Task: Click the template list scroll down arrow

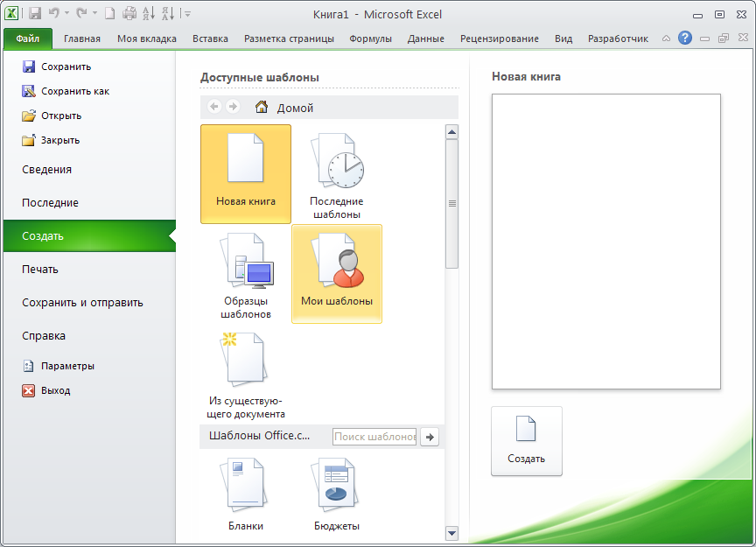Action: [x=451, y=533]
